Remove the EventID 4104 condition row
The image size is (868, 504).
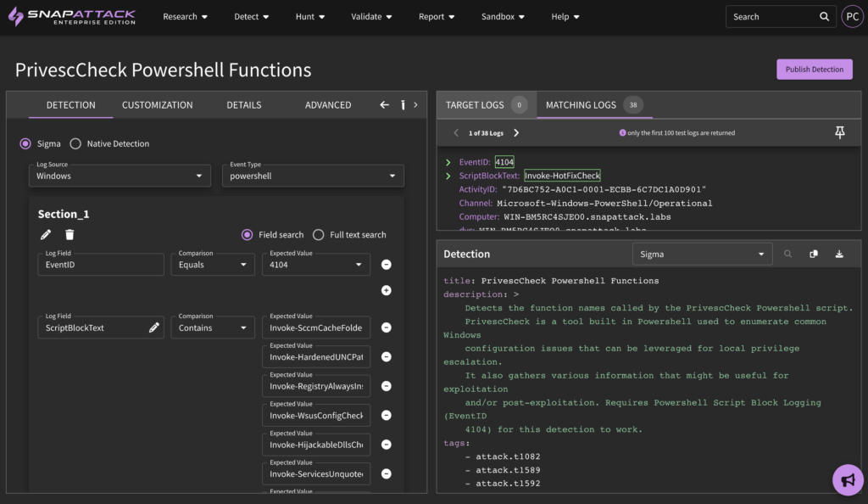tap(387, 265)
